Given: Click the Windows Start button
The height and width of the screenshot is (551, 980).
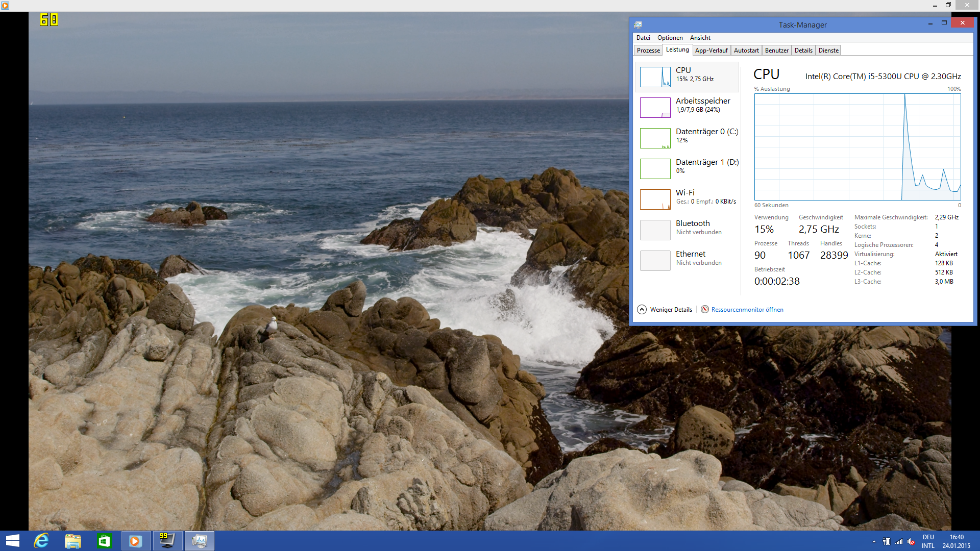Looking at the screenshot, I should click(x=13, y=541).
